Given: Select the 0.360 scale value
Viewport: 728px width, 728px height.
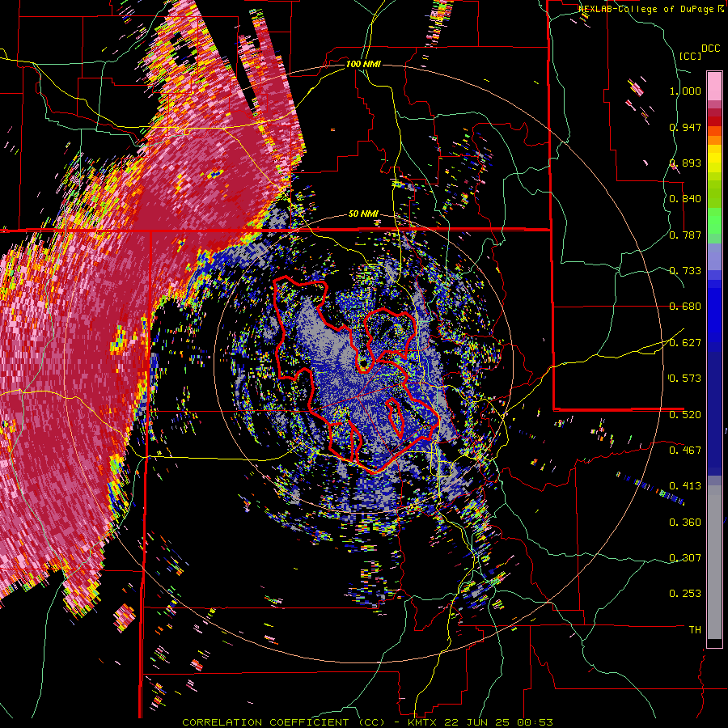Looking at the screenshot, I should point(685,523).
